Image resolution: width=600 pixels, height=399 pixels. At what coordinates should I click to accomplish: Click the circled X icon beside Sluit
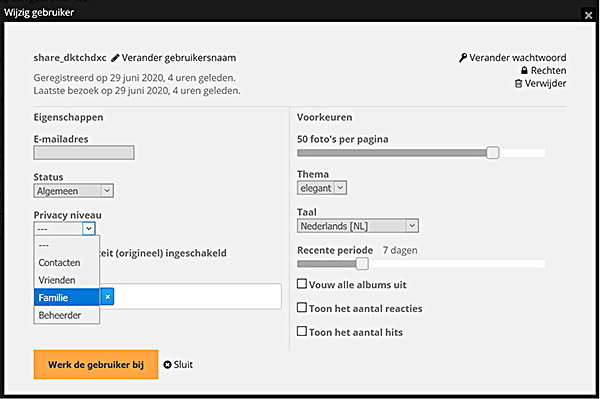pyautogui.click(x=167, y=365)
